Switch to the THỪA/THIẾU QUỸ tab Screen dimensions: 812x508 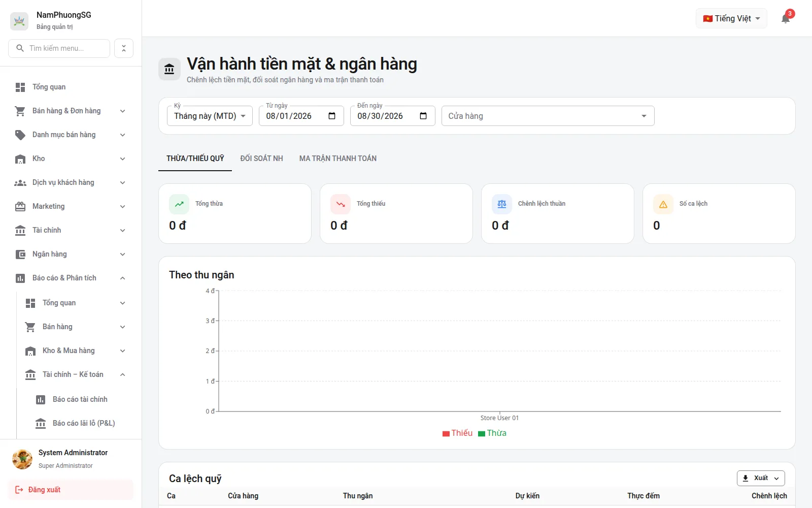195,158
